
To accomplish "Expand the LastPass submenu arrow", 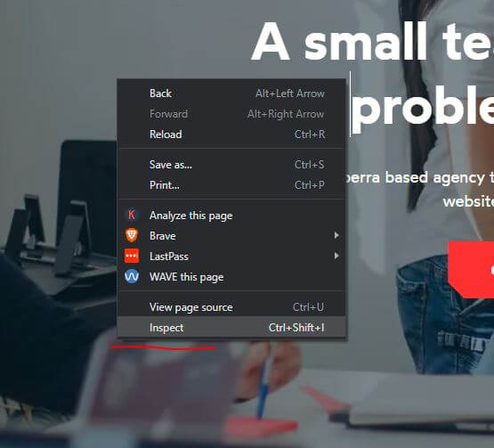I will click(x=336, y=256).
